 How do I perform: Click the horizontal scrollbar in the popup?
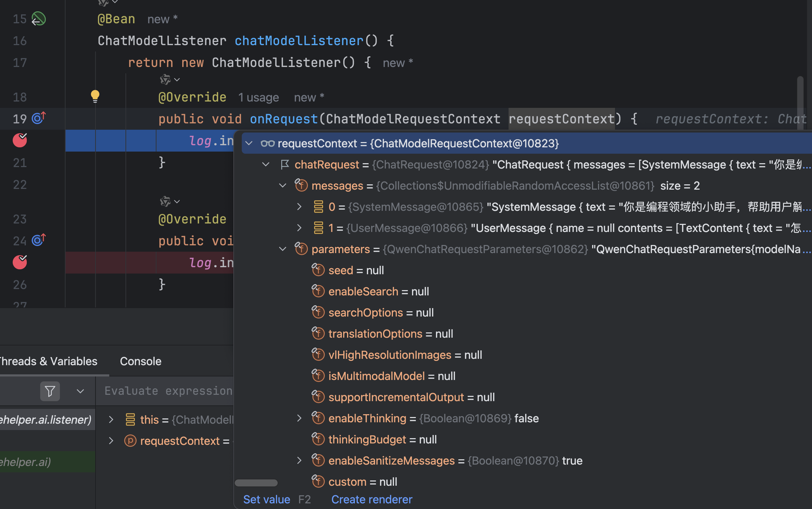pyautogui.click(x=256, y=483)
